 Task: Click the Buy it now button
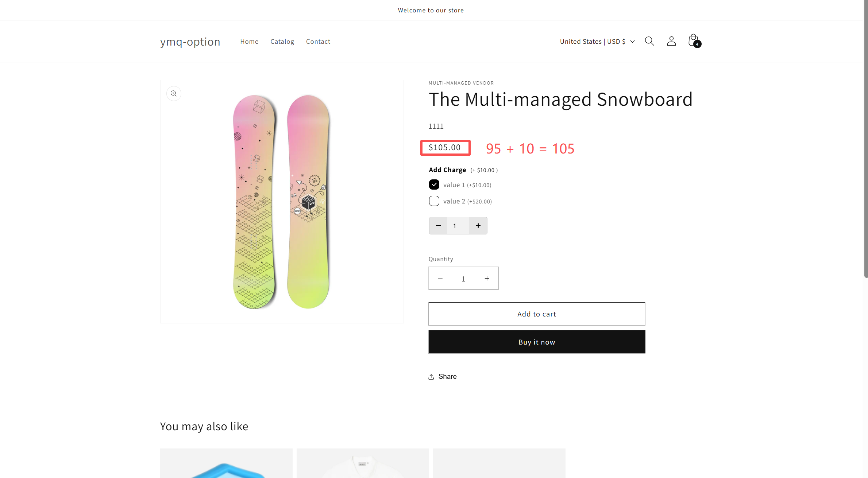point(536,342)
